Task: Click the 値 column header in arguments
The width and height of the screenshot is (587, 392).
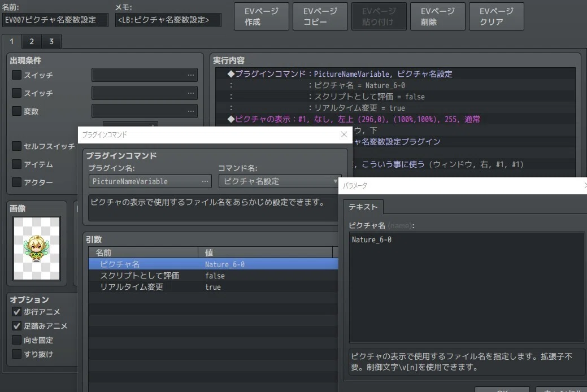Action: (x=265, y=252)
